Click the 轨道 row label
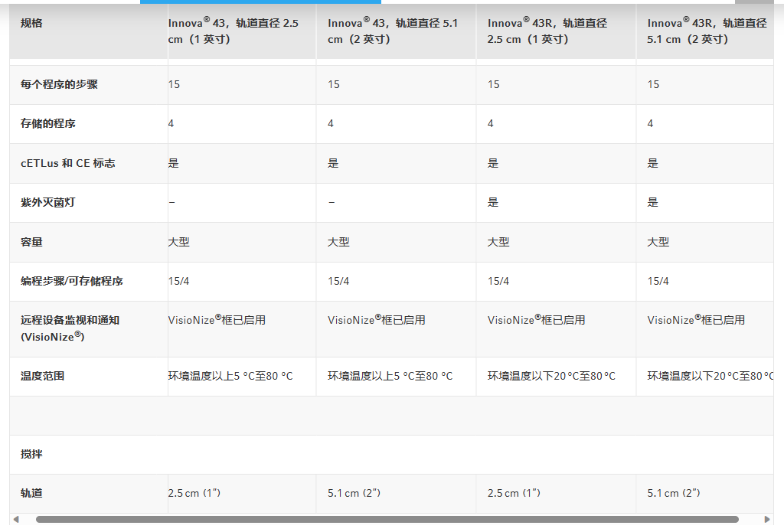Screen dimensions: 784x532 pos(31,493)
